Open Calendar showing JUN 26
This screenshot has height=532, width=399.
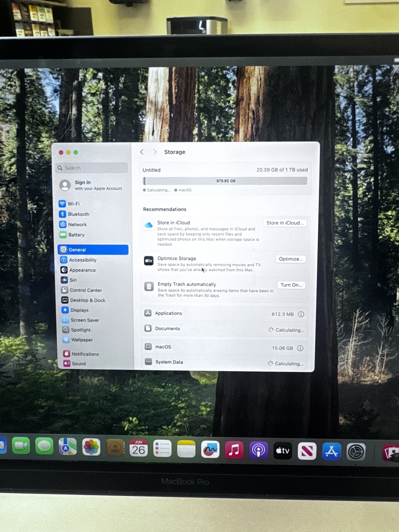(139, 448)
